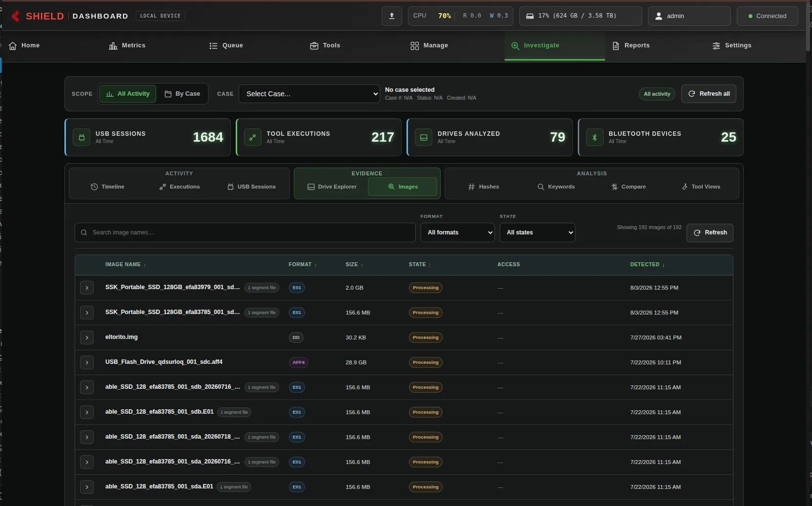Click the admin user profile icon
812x506 pixels.
point(658,16)
